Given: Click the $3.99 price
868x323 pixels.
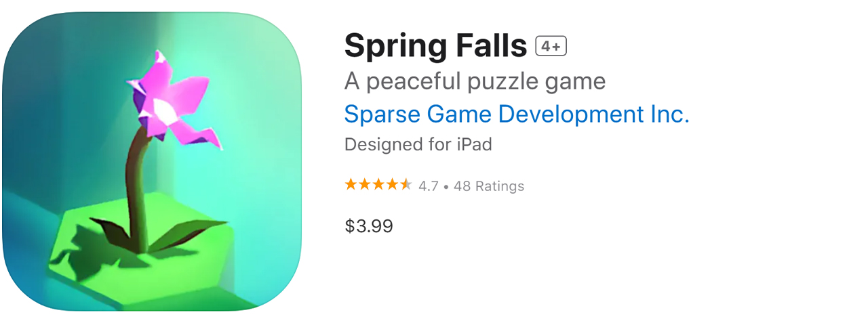Looking at the screenshot, I should click(x=369, y=226).
